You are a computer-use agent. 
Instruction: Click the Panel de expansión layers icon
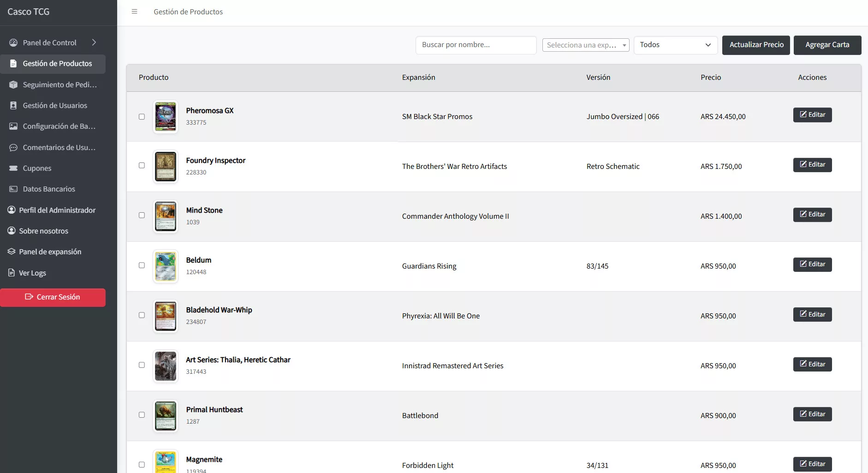12,251
